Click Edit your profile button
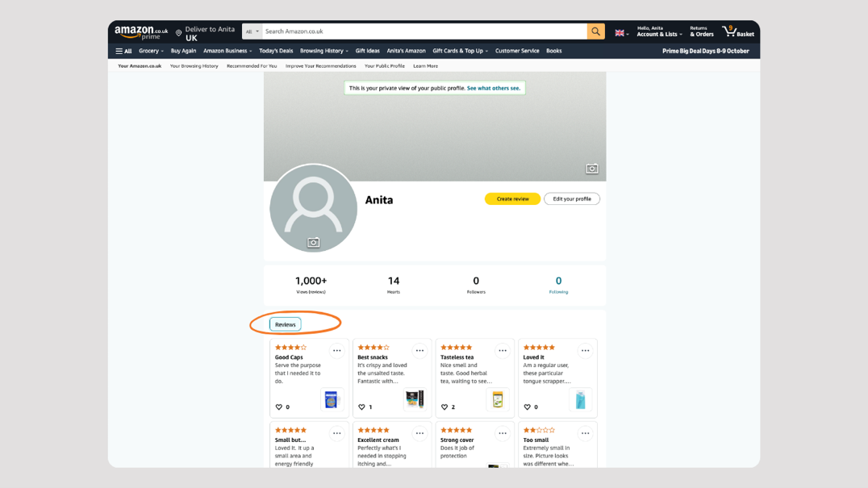This screenshot has width=868, height=488. coord(572,198)
